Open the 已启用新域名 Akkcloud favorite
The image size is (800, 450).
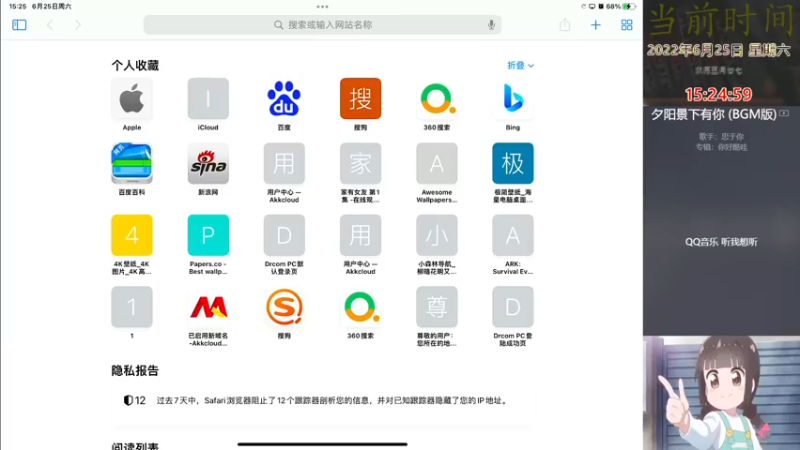(208, 316)
